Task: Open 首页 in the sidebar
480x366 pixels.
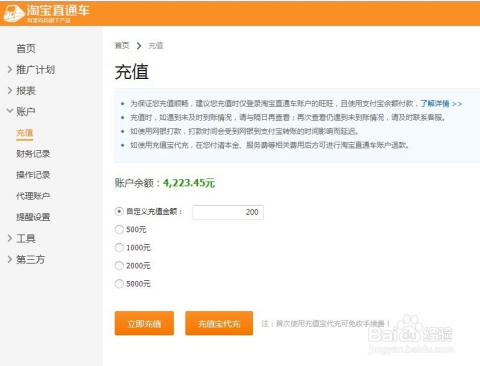Action: click(x=26, y=49)
